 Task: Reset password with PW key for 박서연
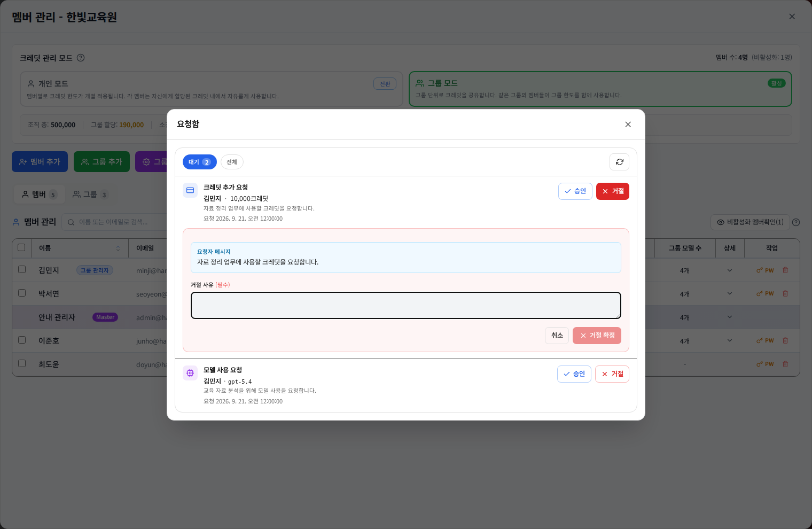click(x=765, y=294)
